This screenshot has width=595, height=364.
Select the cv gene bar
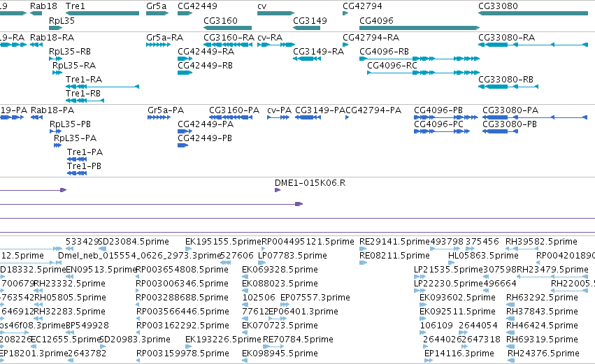276,13
